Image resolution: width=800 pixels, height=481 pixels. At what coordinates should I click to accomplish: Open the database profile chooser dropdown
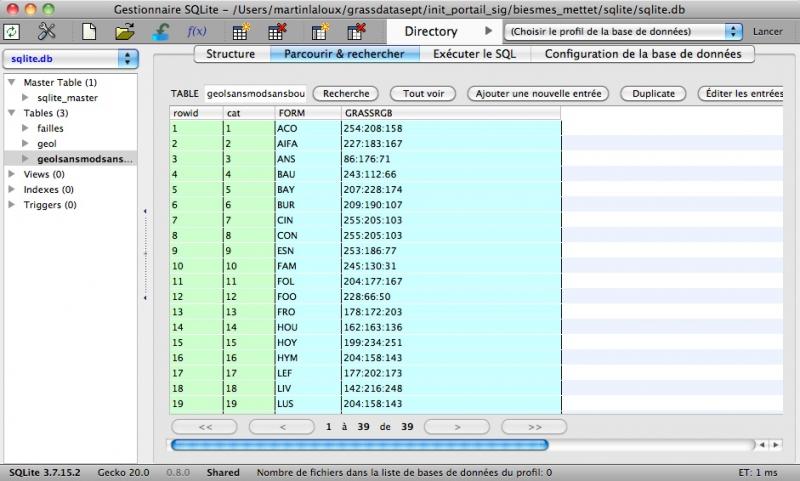pos(624,32)
